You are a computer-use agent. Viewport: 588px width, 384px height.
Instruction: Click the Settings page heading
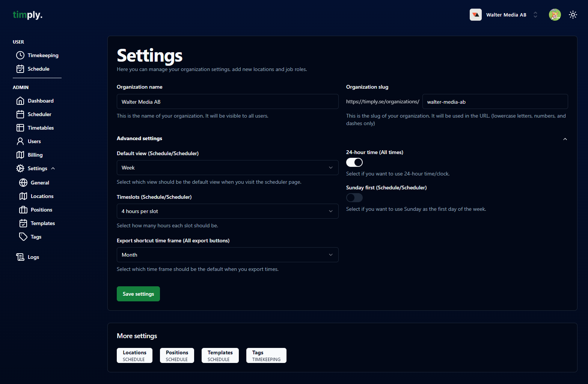(149, 55)
